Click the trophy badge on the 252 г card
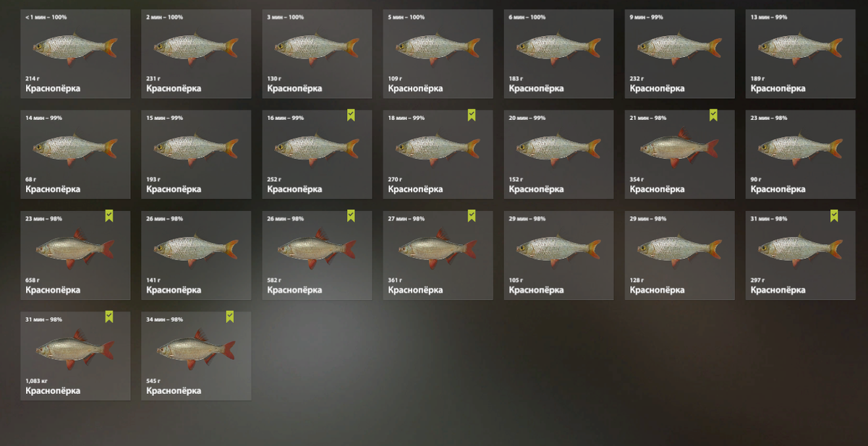868x446 pixels. pos(351,114)
